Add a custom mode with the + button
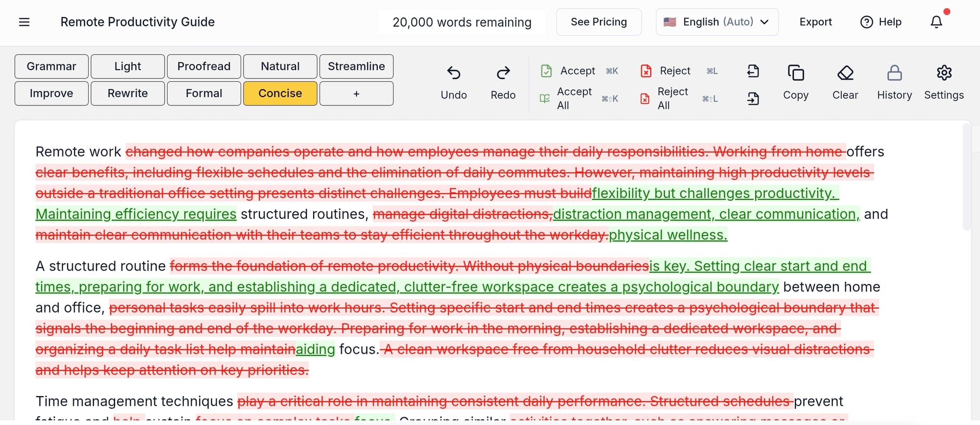 tap(356, 94)
